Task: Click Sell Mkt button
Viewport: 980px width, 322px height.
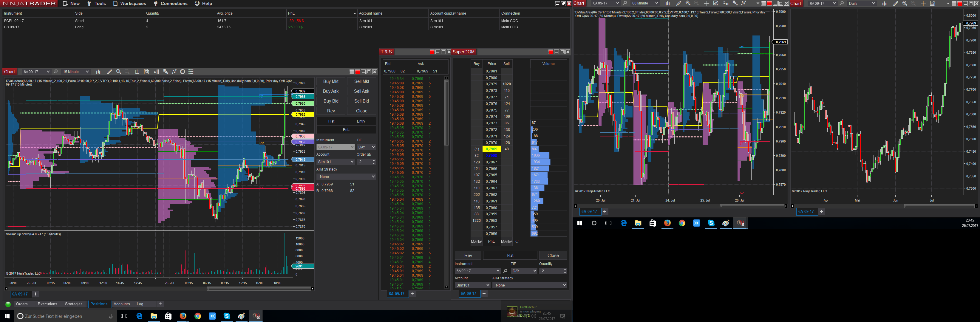Action: coord(361,81)
